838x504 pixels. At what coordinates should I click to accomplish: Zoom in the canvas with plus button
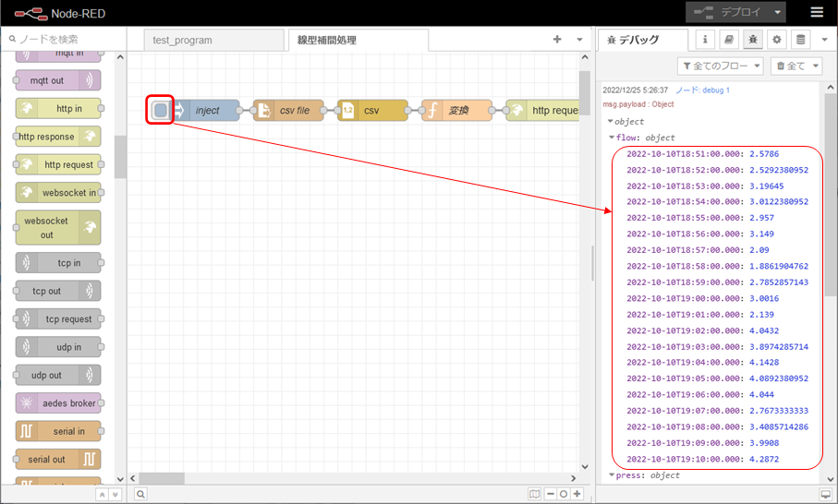pyautogui.click(x=577, y=494)
